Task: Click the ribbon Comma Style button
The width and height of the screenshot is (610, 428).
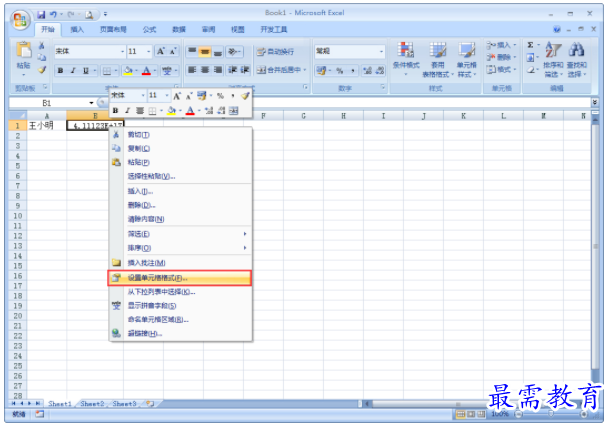Action: point(352,71)
